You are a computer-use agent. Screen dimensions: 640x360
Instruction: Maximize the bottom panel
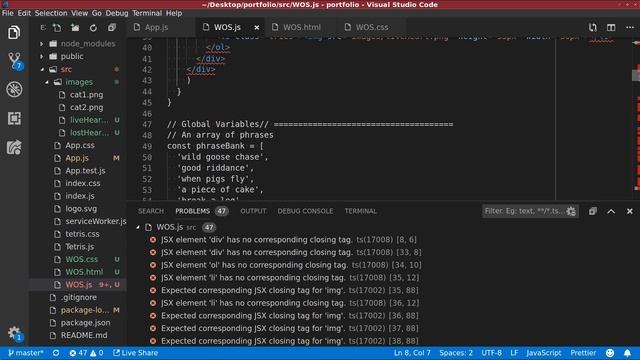pos(611,211)
